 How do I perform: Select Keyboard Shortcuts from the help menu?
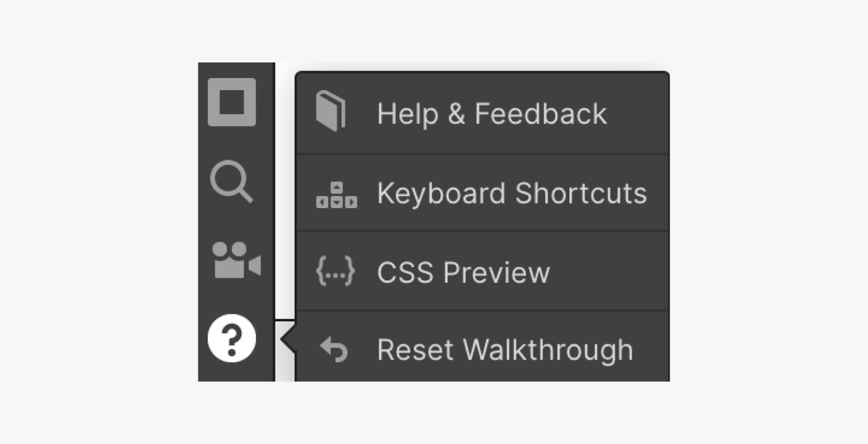click(482, 193)
